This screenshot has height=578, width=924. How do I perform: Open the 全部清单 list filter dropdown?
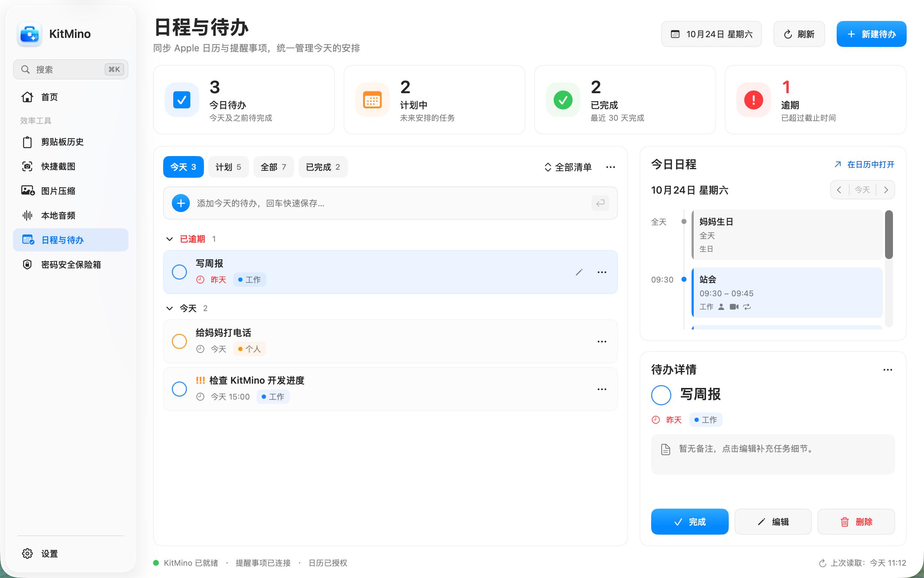[568, 167]
